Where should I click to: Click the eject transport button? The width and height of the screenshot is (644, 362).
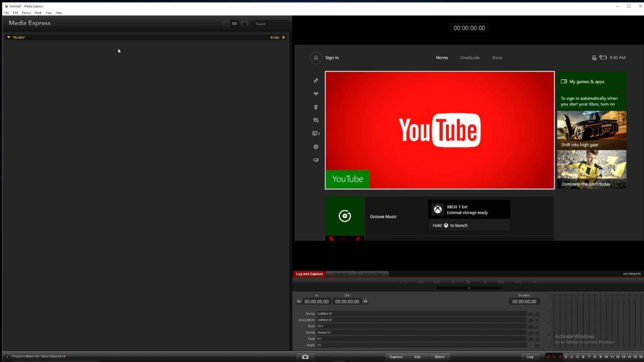tap(534, 282)
